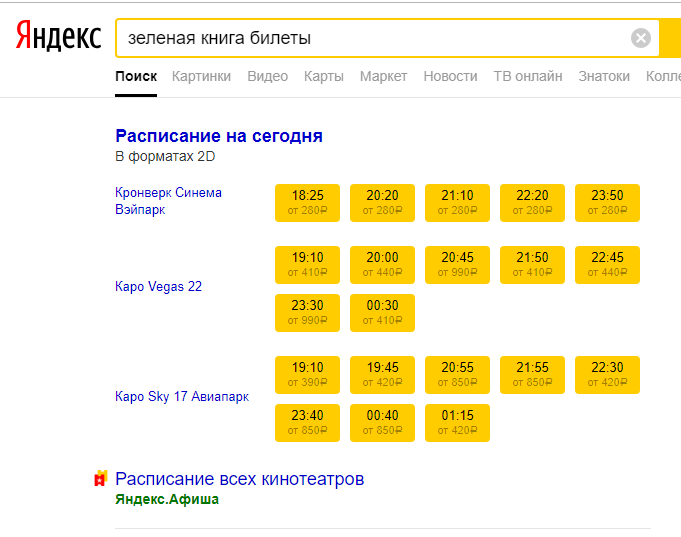
Task: Go to the Знатоки tab
Action: (604, 76)
